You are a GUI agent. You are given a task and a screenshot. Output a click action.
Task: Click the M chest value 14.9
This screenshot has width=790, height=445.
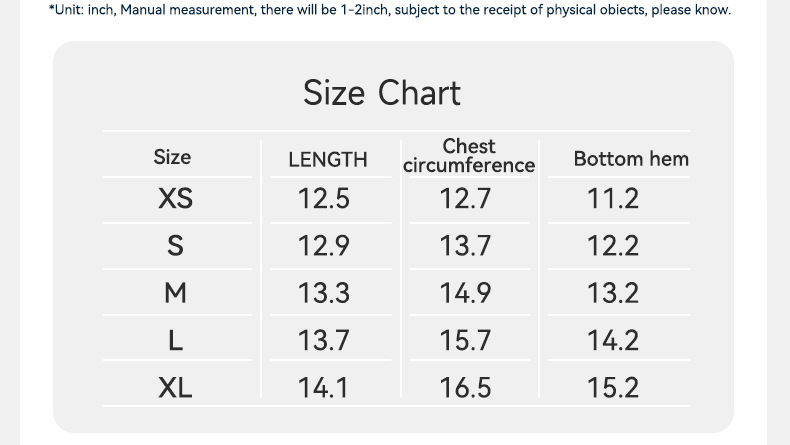tap(465, 293)
